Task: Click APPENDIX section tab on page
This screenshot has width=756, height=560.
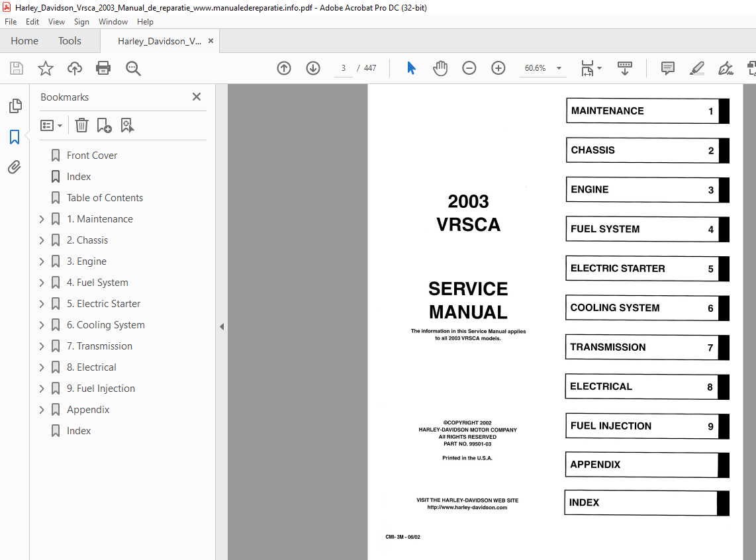Action: 647,465
